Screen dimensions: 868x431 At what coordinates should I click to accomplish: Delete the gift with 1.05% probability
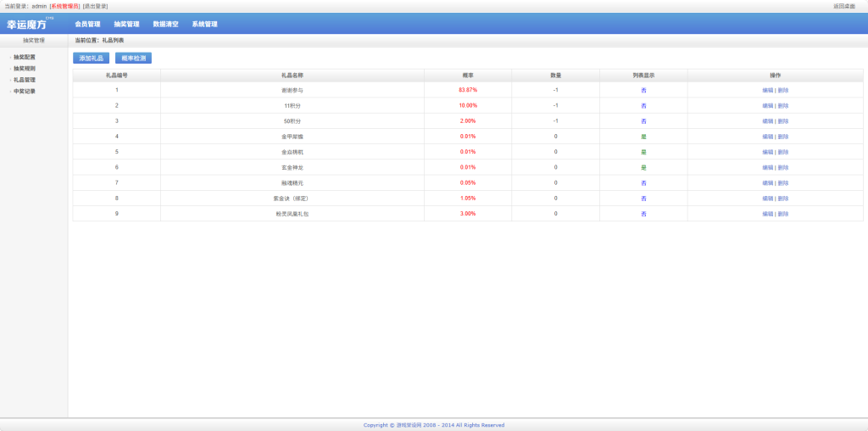tap(782, 199)
